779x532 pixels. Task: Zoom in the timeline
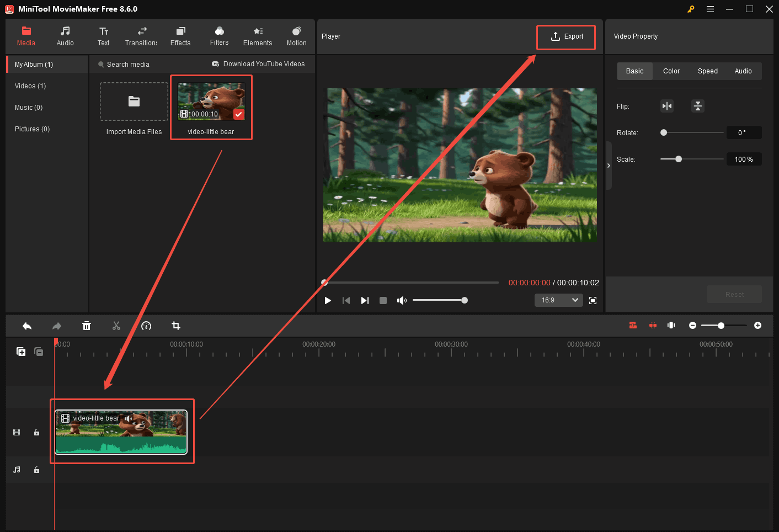pos(757,326)
